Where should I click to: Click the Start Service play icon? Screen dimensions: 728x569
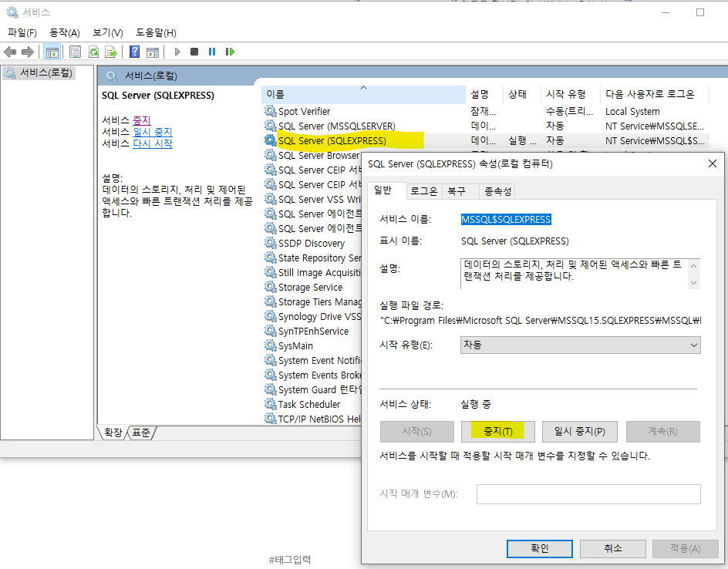coord(177,52)
